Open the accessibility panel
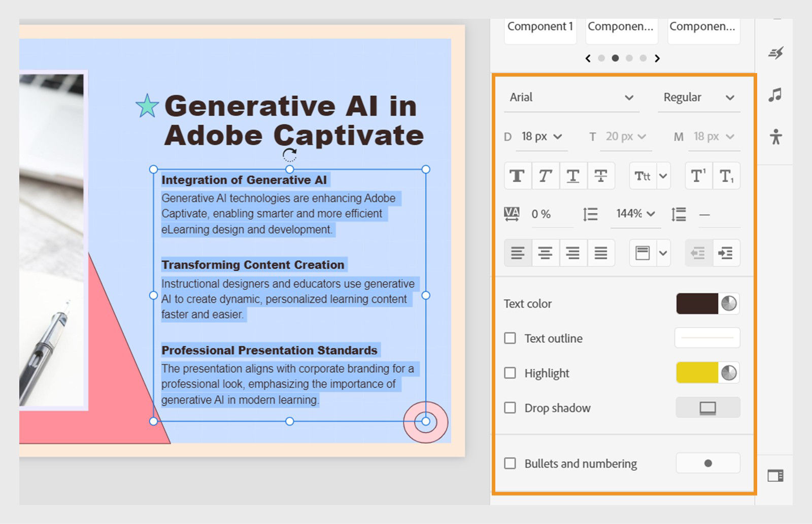812x524 pixels. (775, 136)
